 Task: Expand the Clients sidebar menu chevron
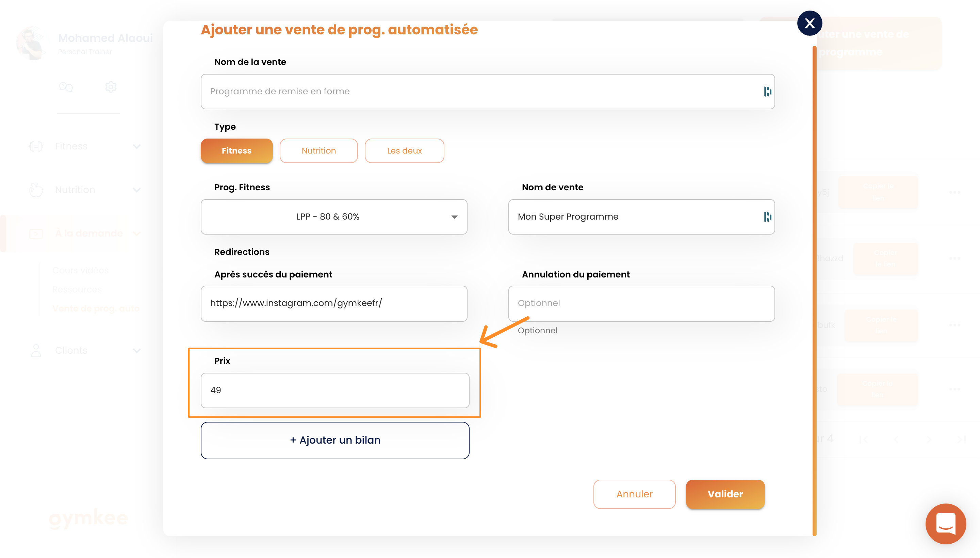tap(137, 350)
